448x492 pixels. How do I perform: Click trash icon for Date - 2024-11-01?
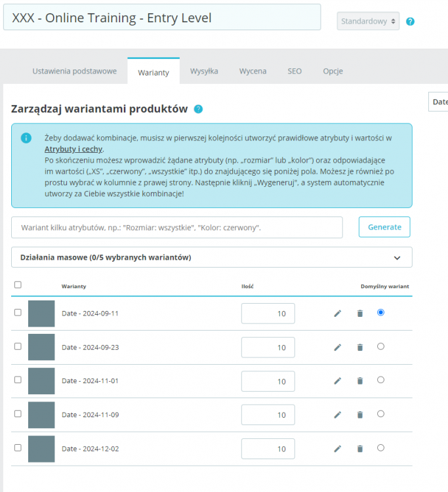tap(359, 381)
